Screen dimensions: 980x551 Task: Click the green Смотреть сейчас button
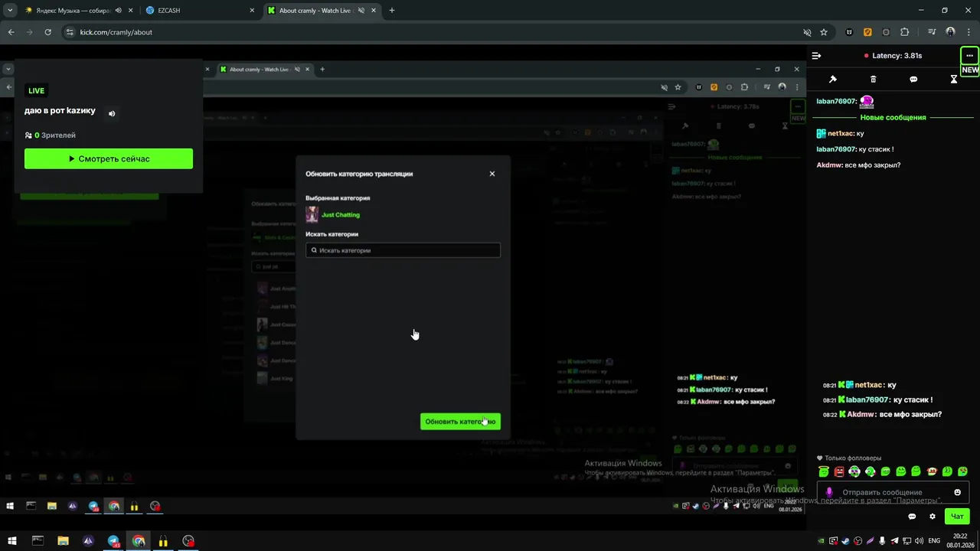point(109,158)
